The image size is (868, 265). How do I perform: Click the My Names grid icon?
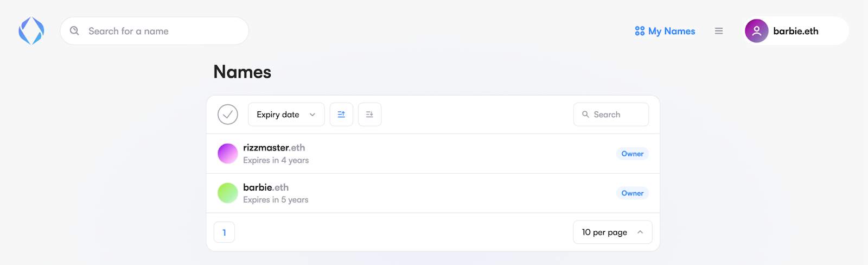pyautogui.click(x=640, y=31)
